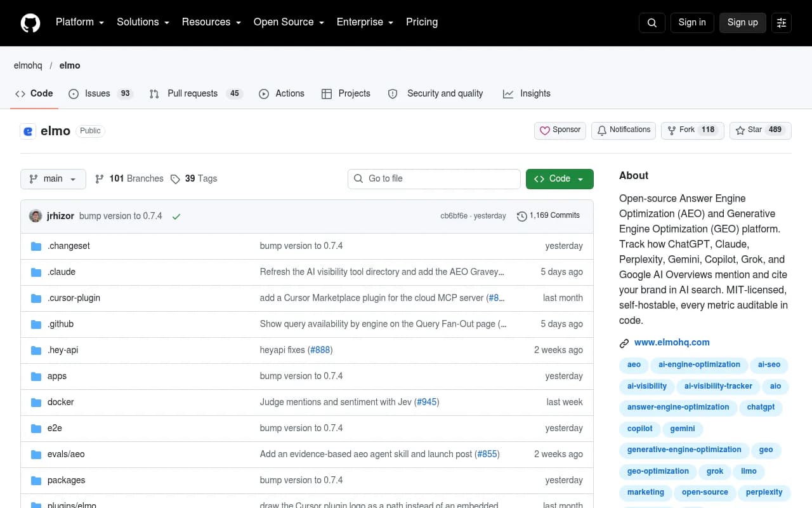812x508 pixels.
Task: Open the www.elmohq.com website link
Action: coord(672,342)
